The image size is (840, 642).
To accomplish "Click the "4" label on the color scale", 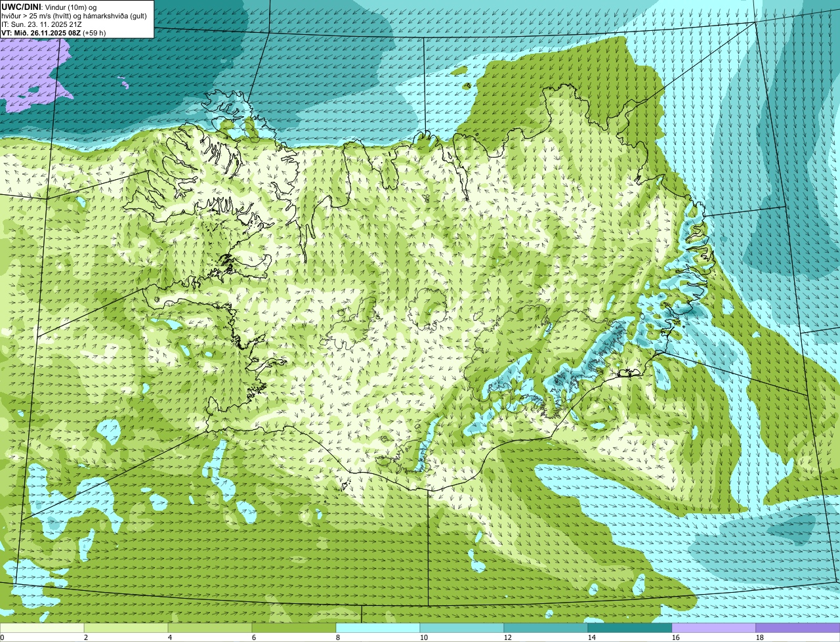I will [170, 637].
